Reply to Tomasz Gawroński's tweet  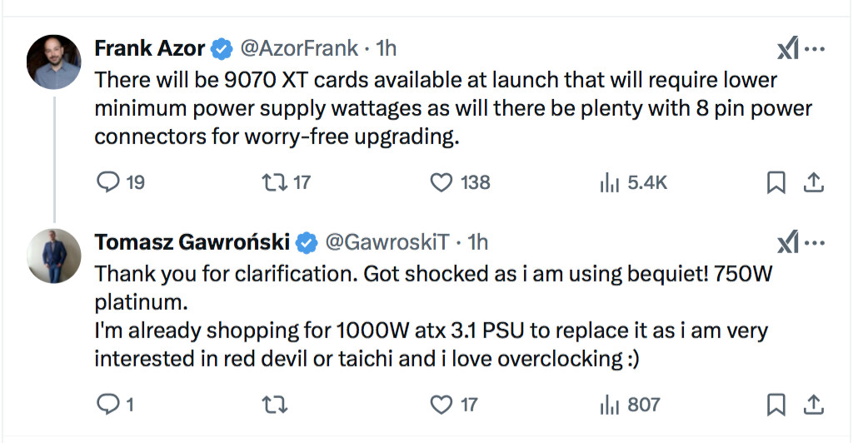point(109,405)
